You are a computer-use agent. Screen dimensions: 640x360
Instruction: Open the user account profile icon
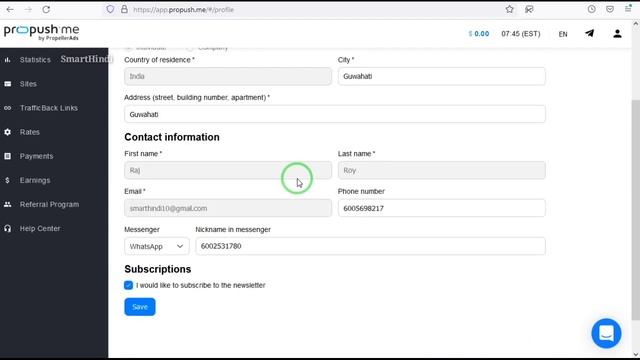(x=617, y=33)
